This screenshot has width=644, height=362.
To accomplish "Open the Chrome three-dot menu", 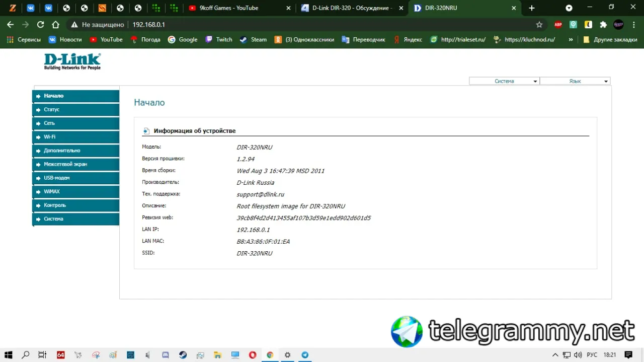I will click(x=633, y=25).
